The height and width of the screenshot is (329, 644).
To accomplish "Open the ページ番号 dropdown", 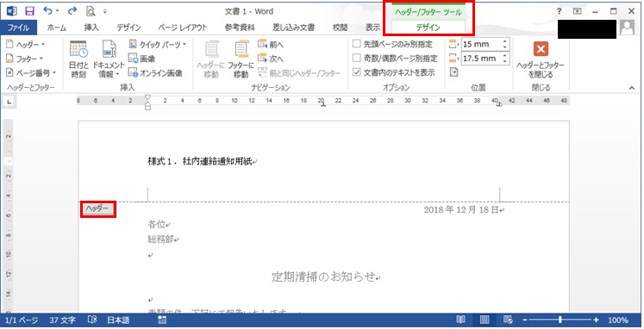I will 31,72.
